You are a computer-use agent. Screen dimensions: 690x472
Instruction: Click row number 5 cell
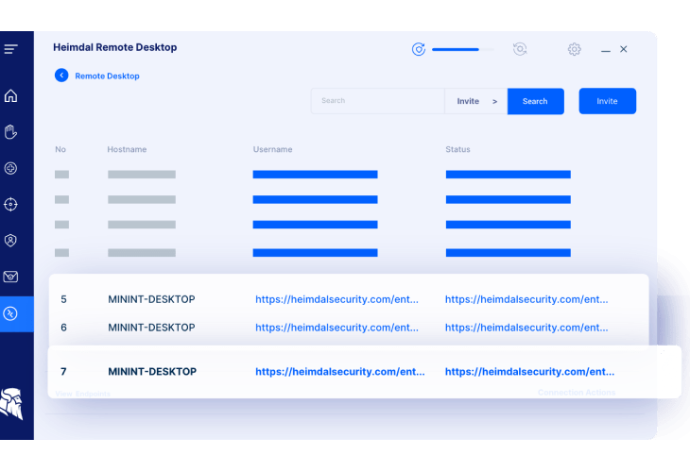click(x=64, y=300)
